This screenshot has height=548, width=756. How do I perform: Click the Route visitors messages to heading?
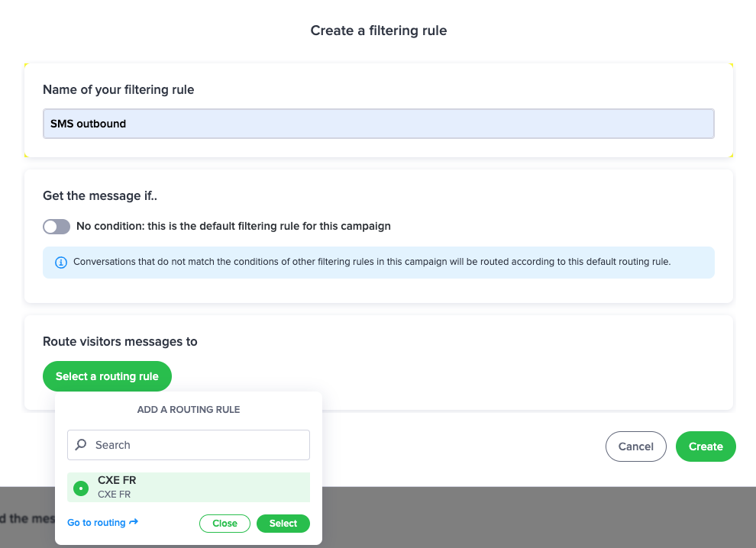120,342
